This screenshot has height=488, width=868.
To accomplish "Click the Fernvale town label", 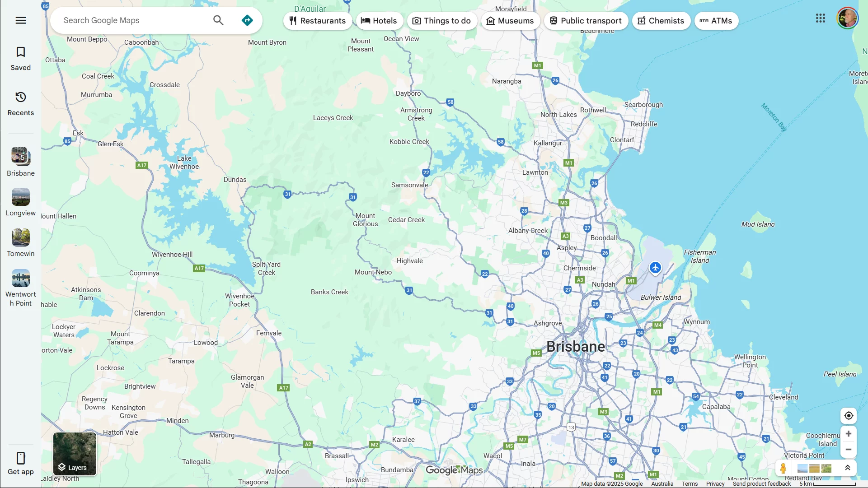I will (269, 333).
